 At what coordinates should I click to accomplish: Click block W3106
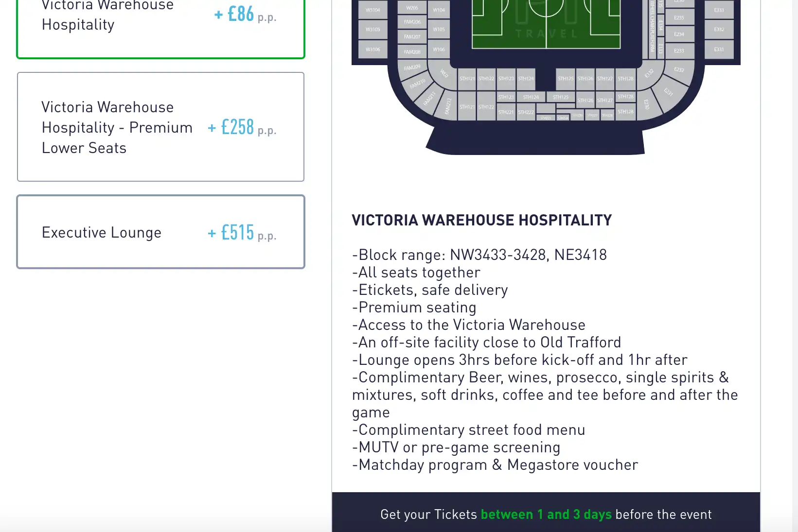(x=373, y=49)
